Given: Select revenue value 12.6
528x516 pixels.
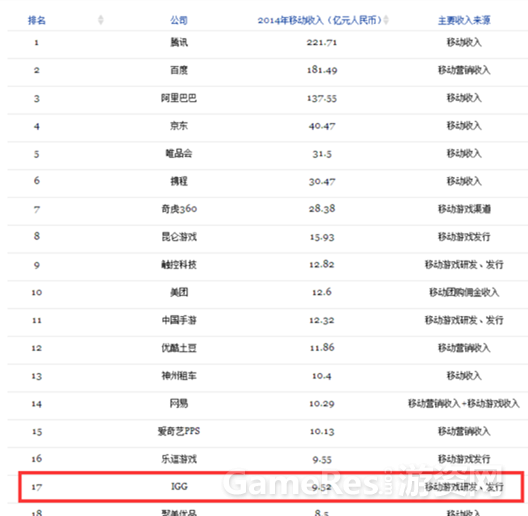Looking at the screenshot, I should [x=322, y=292].
